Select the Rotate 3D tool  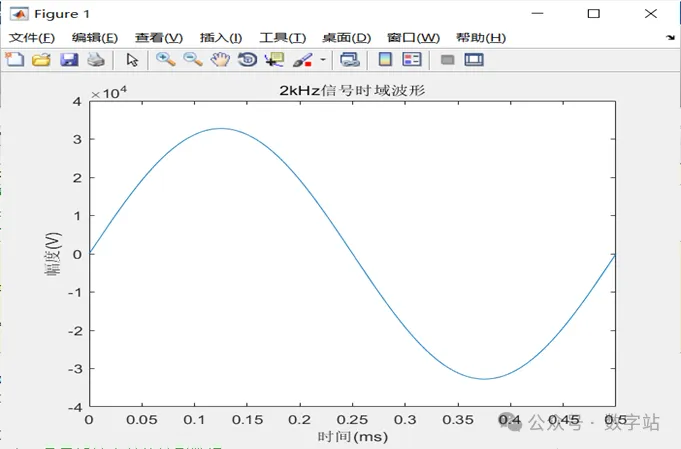(x=248, y=59)
